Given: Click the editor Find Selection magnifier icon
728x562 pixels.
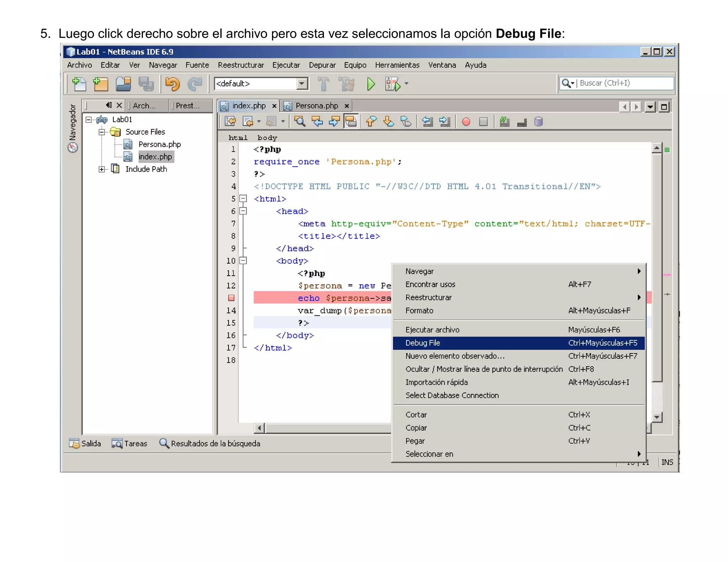Looking at the screenshot, I should (x=300, y=121).
